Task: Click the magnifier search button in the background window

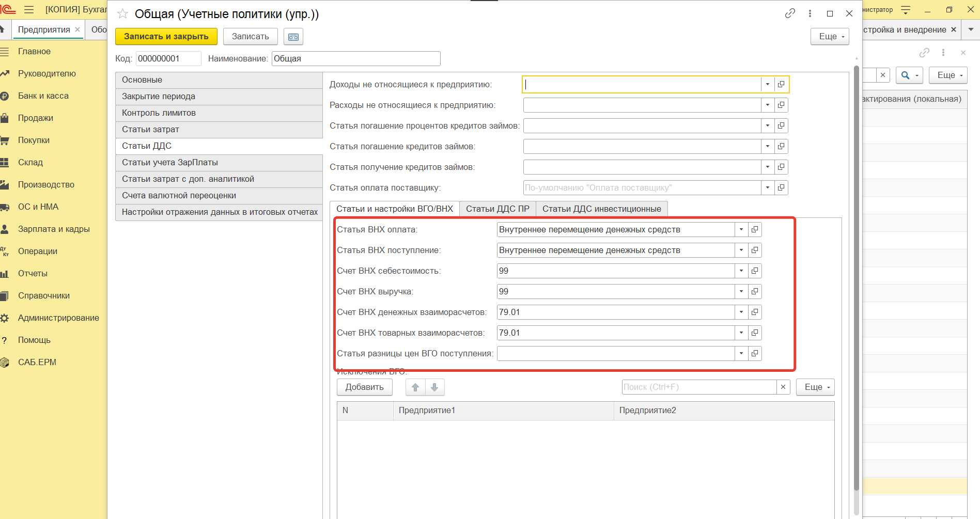Action: point(909,75)
